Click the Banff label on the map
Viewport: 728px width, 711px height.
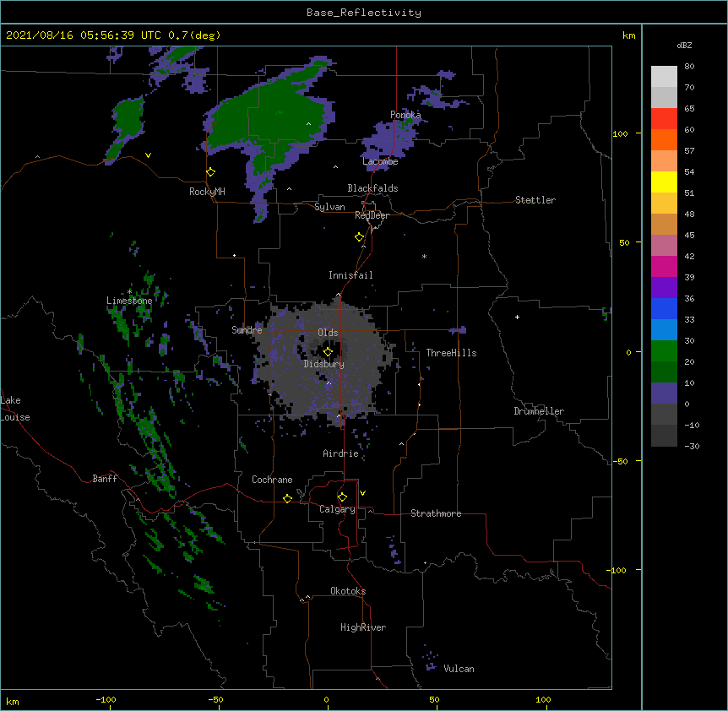point(105,479)
